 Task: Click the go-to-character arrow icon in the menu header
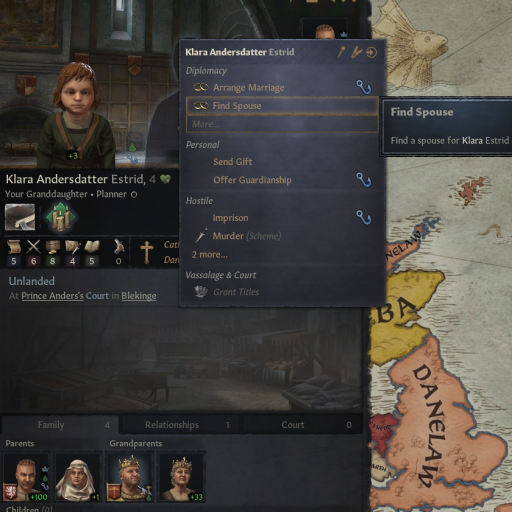pyautogui.click(x=371, y=52)
